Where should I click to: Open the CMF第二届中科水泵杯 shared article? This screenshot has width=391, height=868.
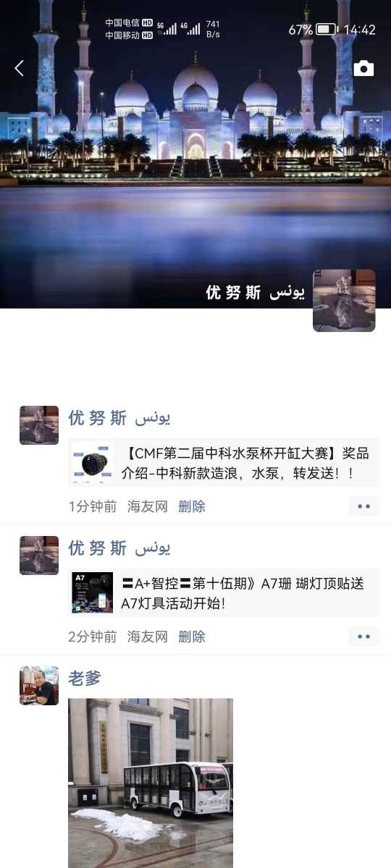224,463
